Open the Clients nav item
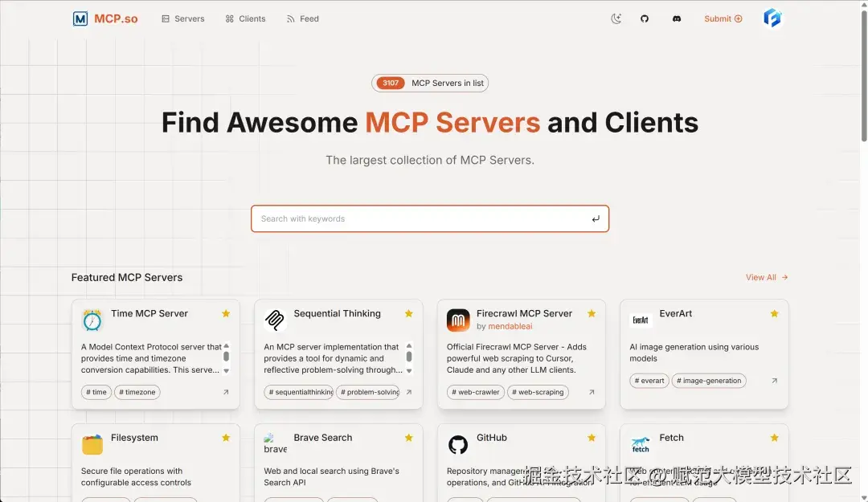Image resolution: width=868 pixels, height=502 pixels. 245,18
